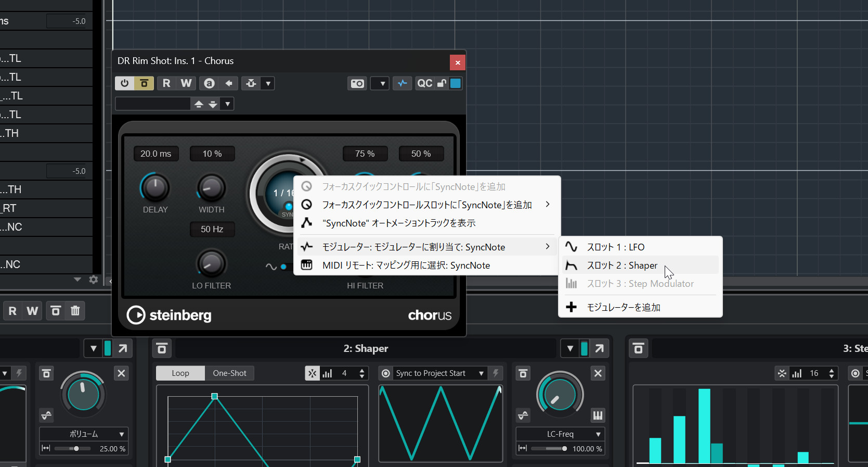
Task: Click W button in lower left track panel
Action: point(32,311)
